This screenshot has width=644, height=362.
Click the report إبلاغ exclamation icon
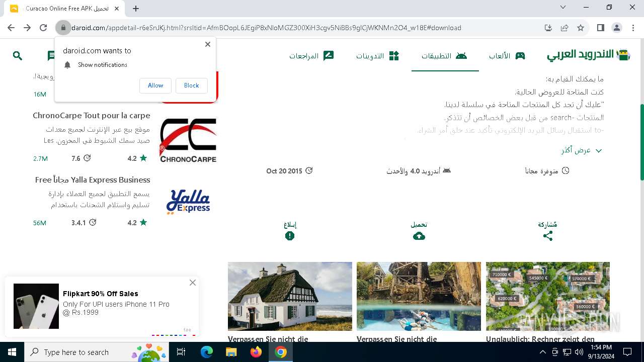(x=290, y=236)
